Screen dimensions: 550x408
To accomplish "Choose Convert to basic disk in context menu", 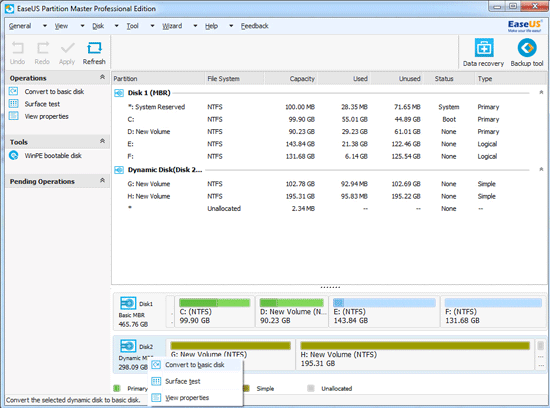I will tap(195, 365).
